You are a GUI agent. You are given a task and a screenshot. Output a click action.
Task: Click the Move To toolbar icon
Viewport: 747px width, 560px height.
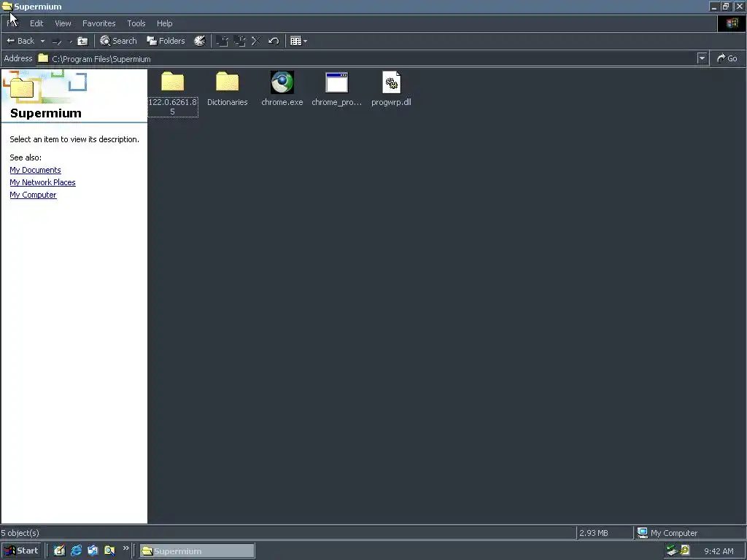point(222,41)
